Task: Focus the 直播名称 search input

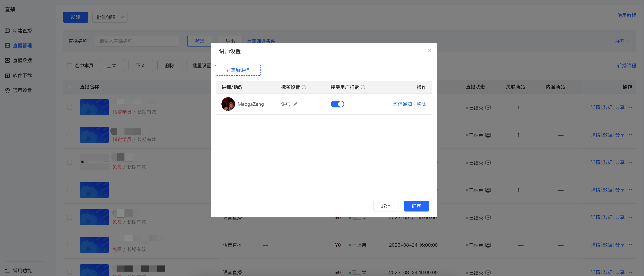Action: pyautogui.click(x=137, y=41)
